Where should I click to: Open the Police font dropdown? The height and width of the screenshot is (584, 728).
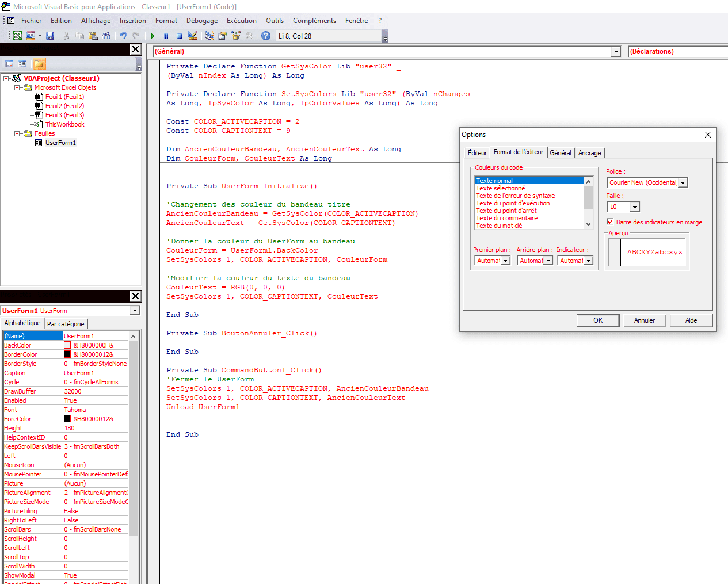click(683, 183)
